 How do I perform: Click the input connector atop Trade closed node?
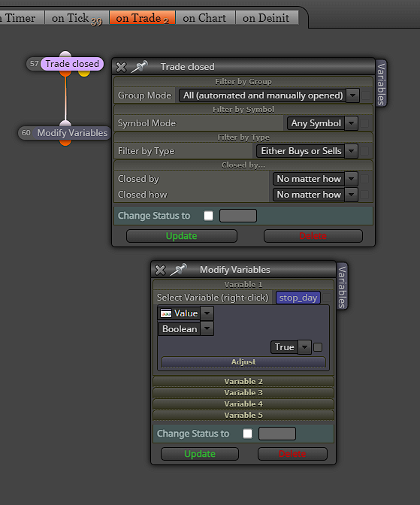pyautogui.click(x=65, y=54)
